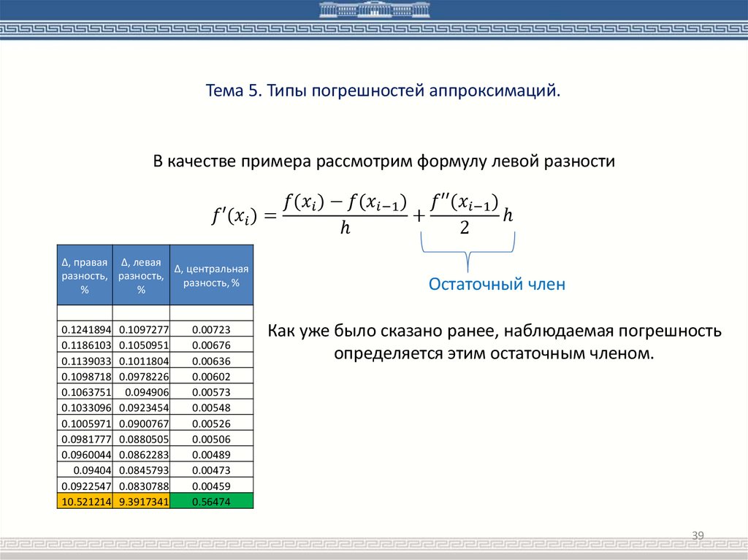Click table cell 0.0845793
The height and width of the screenshot is (560, 748).
(141, 470)
